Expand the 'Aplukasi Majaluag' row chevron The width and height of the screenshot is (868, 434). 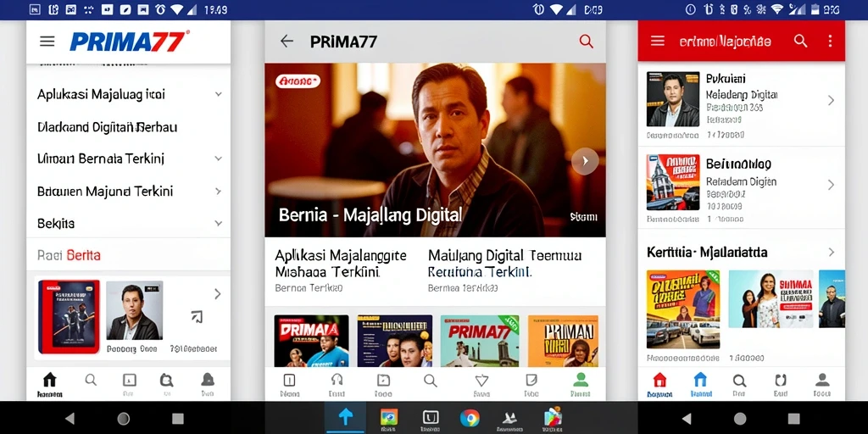[x=218, y=94]
